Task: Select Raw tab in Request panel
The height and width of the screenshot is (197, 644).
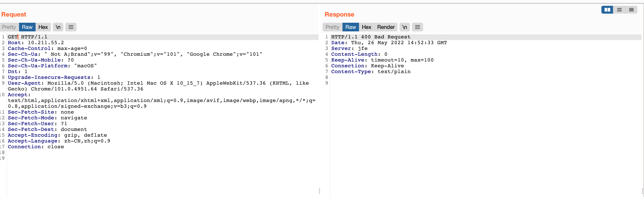Action: (27, 27)
